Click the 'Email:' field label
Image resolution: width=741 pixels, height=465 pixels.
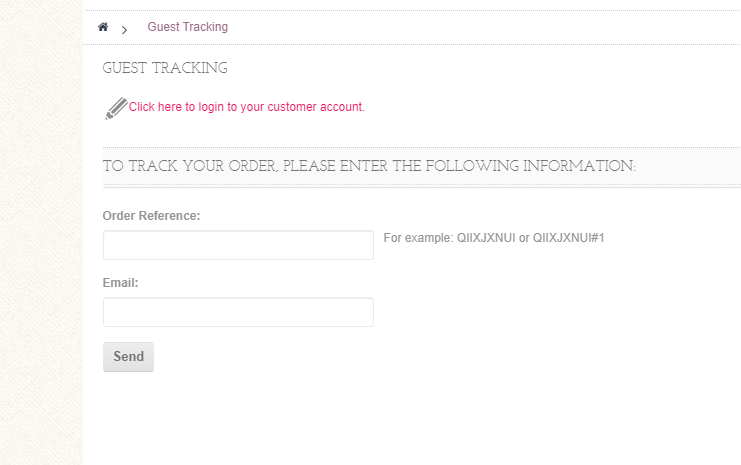click(x=120, y=283)
